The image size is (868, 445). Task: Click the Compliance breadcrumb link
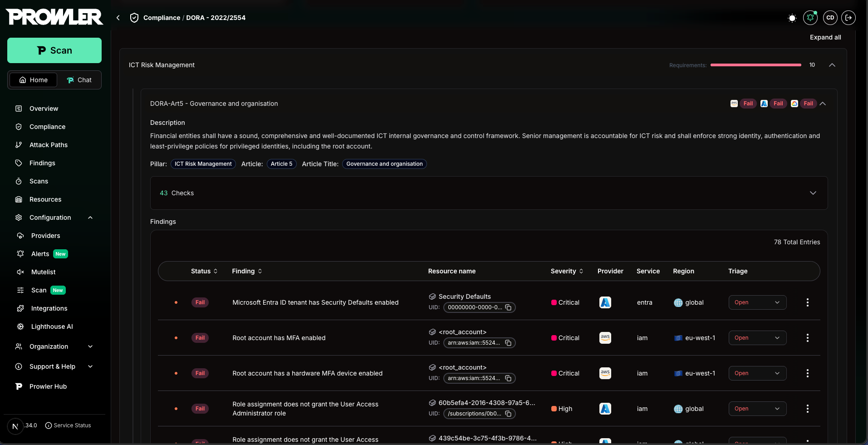162,18
